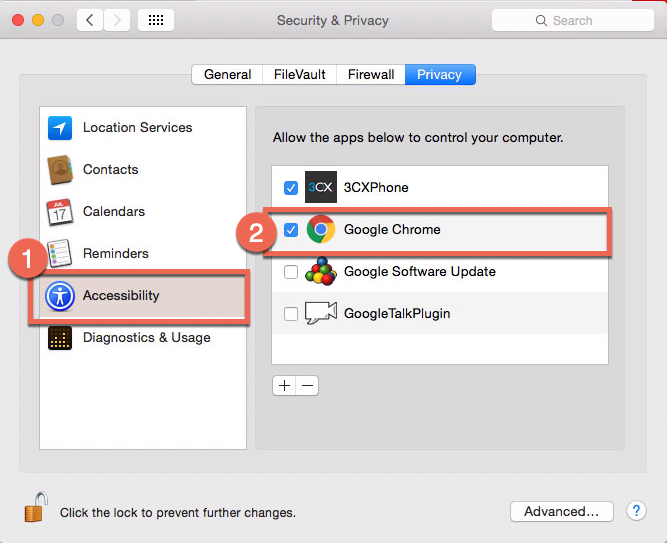Viewport: 667px width, 543px height.
Task: Click the lock icon to prevent changes
Action: coord(35,509)
